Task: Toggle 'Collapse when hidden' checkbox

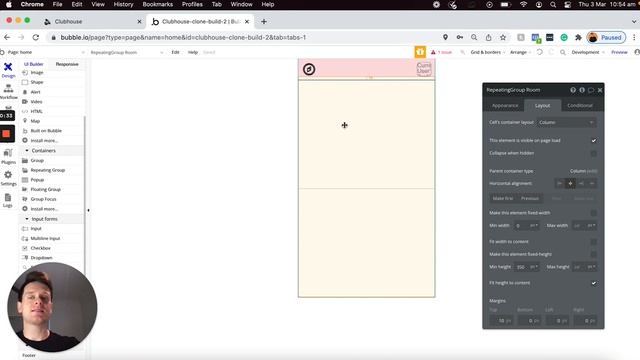Action: point(593,153)
